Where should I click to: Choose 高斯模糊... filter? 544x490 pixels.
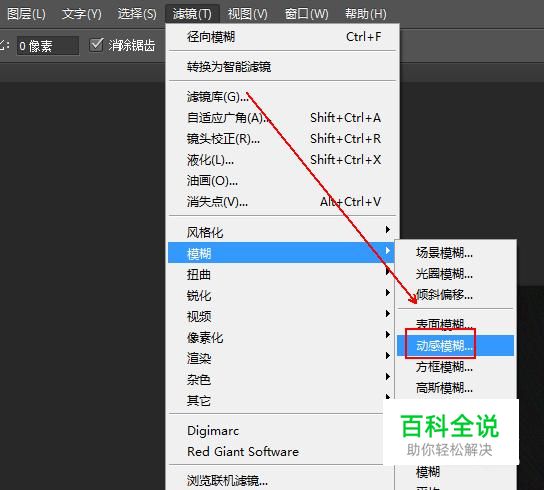[x=456, y=388]
